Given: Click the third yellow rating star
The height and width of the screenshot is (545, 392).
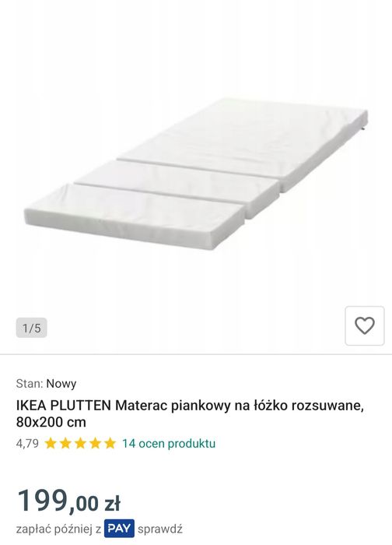Looking at the screenshot, I should pyautogui.click(x=80, y=444).
